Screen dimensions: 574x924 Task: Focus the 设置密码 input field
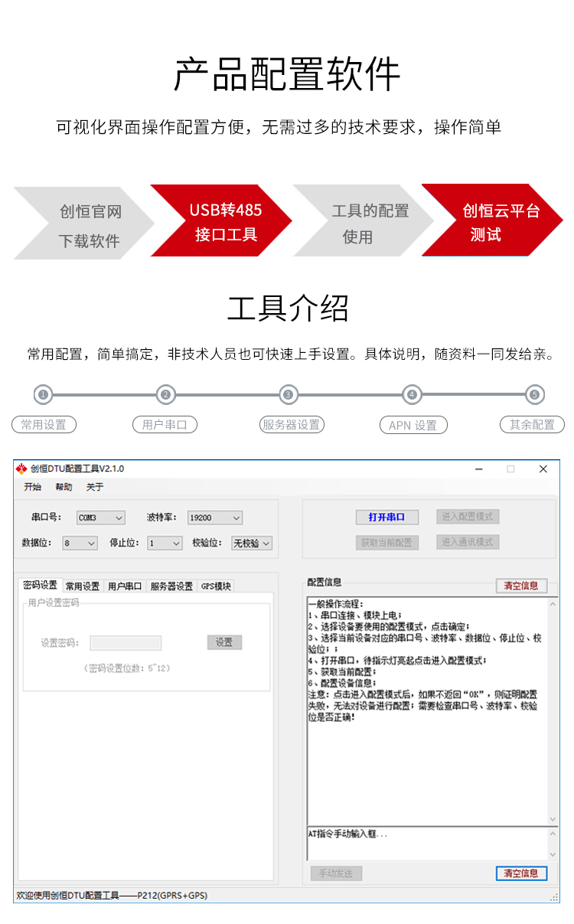126,643
